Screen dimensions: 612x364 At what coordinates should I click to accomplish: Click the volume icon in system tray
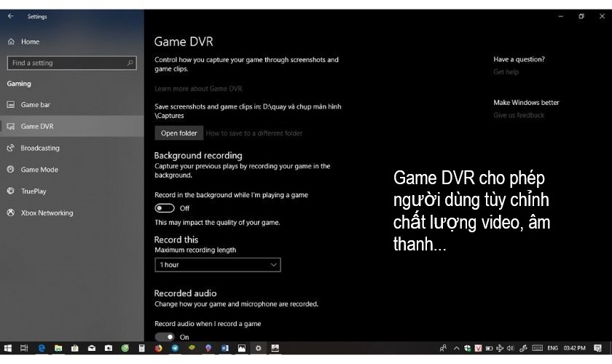click(x=511, y=348)
